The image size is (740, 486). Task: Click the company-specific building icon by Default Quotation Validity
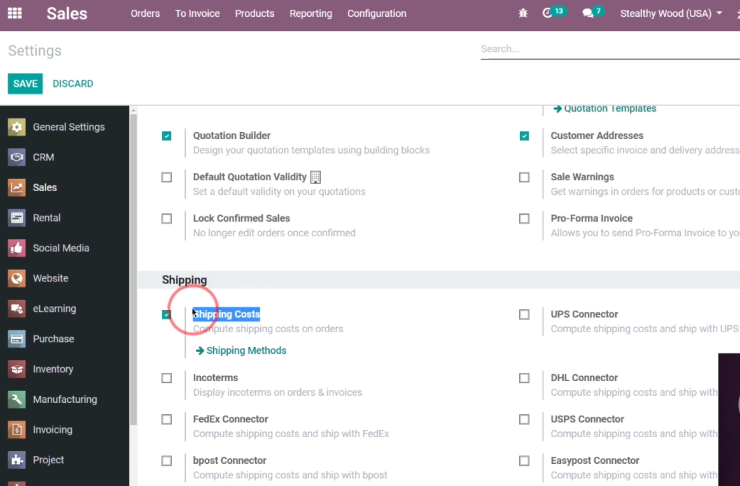coord(315,177)
